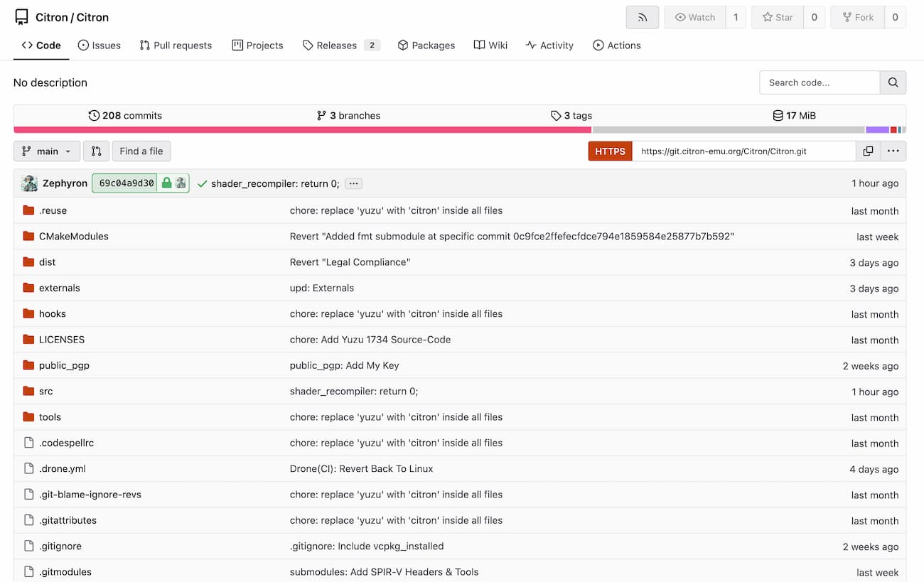Screen dimensions: 924x582
Task: Click the Fork button
Action: click(858, 17)
